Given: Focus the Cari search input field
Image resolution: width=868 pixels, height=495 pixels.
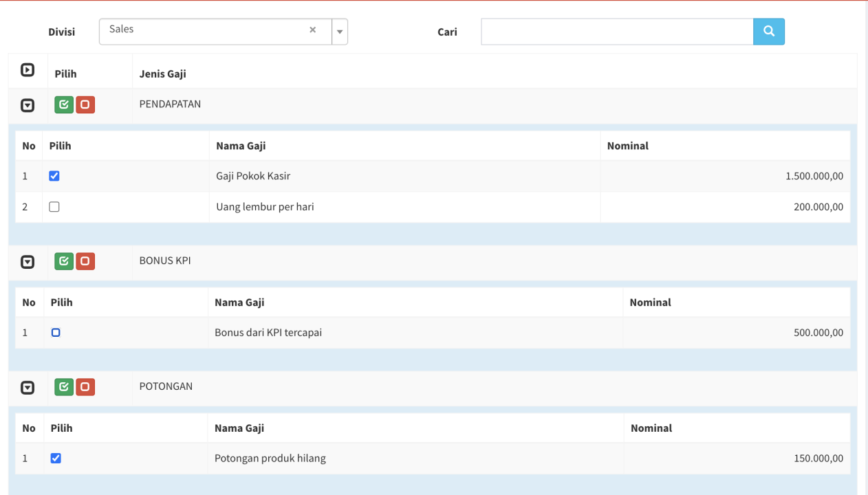Looking at the screenshot, I should point(616,32).
